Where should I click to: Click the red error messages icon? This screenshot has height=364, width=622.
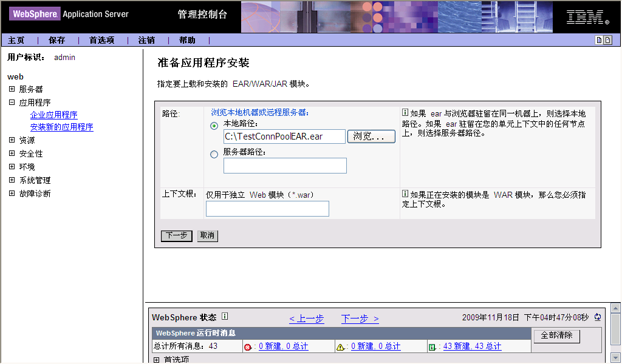(x=247, y=347)
